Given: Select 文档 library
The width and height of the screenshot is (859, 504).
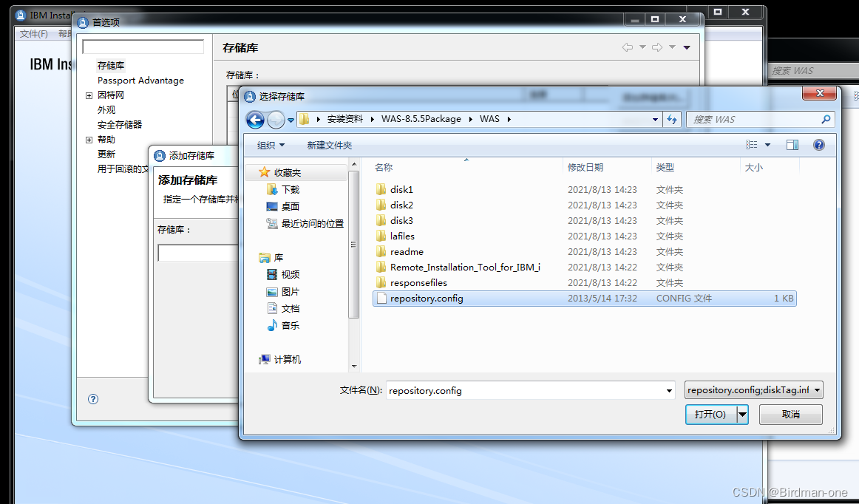Looking at the screenshot, I should point(291,309).
